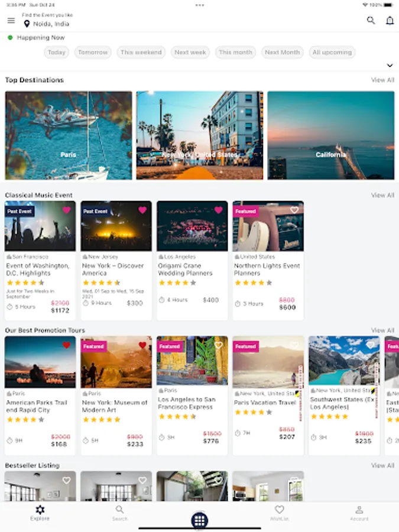Click $400 price on Origami Crane card

(x=210, y=300)
